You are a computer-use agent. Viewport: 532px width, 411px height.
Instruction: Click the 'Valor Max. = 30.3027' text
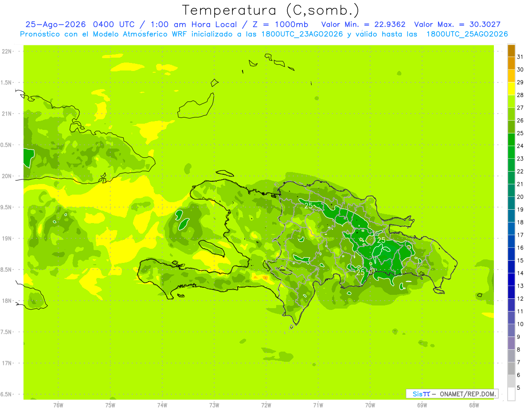(457, 24)
